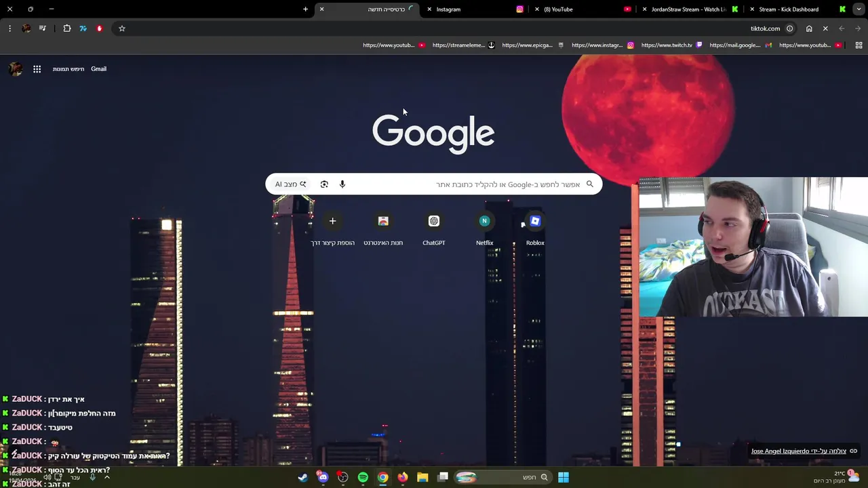The image size is (868, 488).
Task: Open the Roblox shortcut
Action: [535, 229]
